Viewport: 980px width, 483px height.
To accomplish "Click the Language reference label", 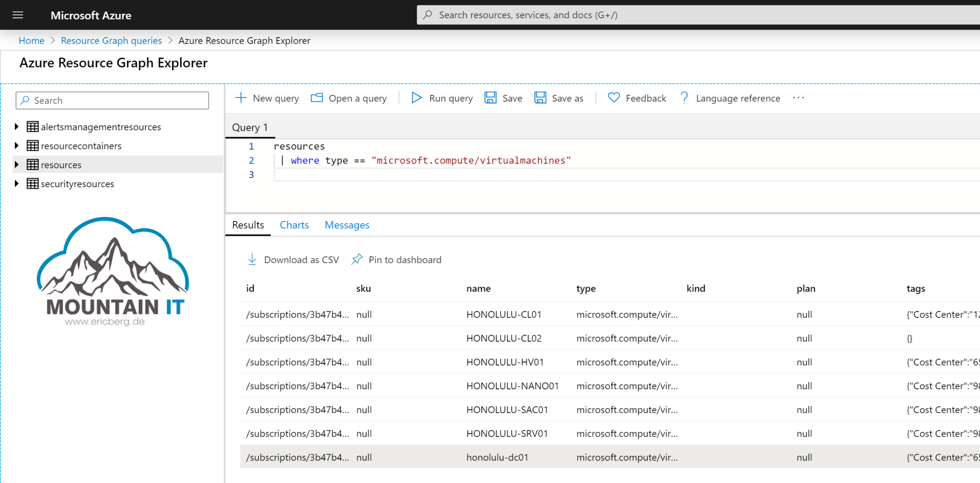I will coord(738,98).
